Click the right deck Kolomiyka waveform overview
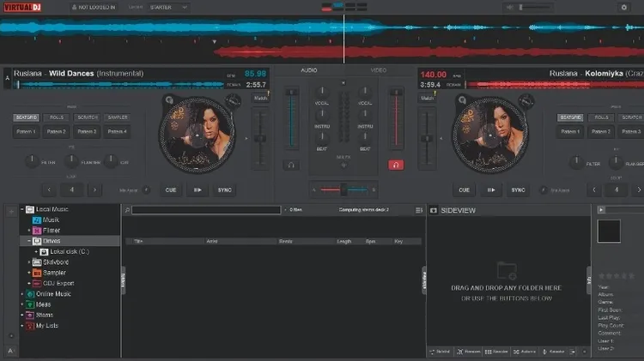Image resolution: width=644 pixels, height=361 pixels. tap(555, 85)
